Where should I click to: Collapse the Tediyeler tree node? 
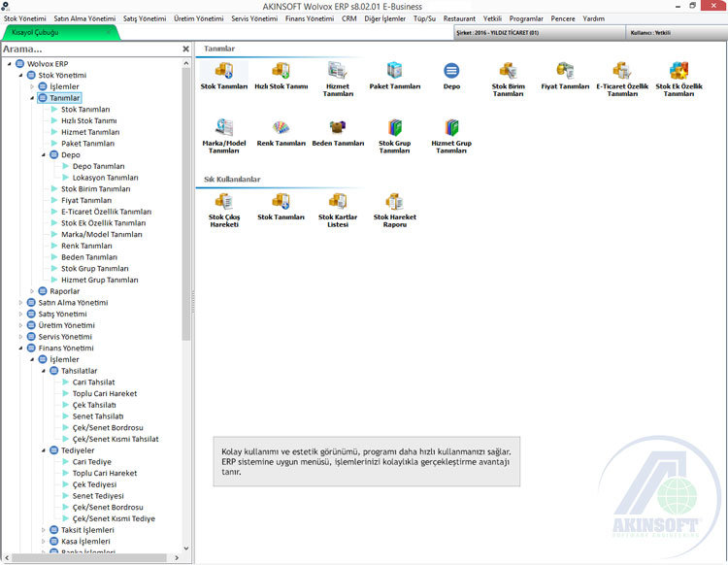[x=43, y=450]
